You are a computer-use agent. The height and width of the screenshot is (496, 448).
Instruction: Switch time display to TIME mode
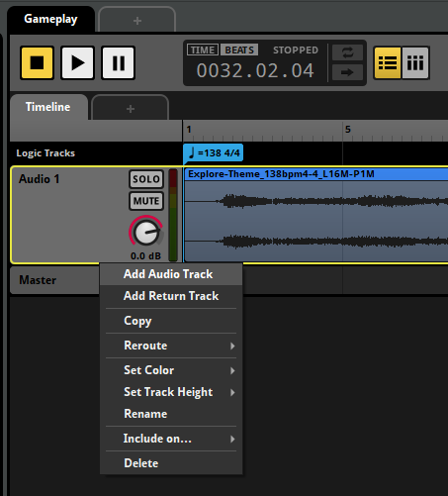(x=203, y=50)
